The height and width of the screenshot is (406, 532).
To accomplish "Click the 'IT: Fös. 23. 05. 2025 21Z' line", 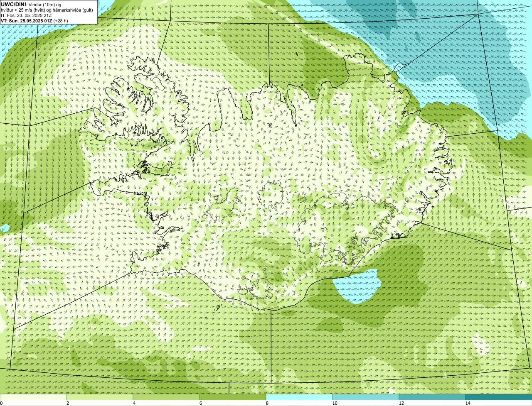I will coord(26,15).
